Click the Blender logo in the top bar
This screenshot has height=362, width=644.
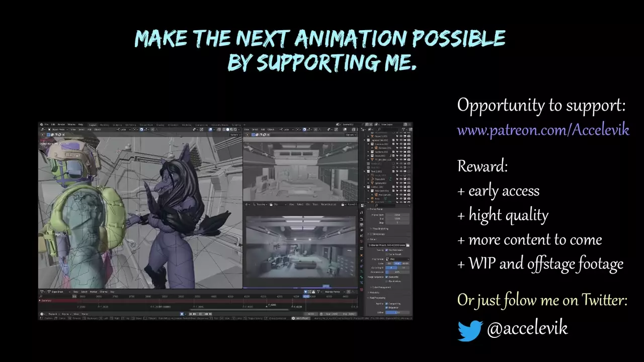(42, 125)
